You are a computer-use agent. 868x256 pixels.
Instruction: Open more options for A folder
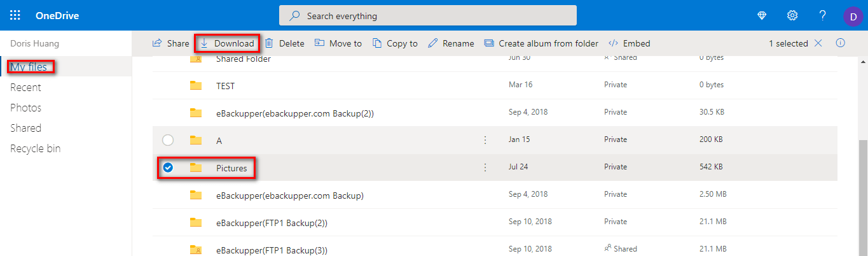click(x=485, y=140)
